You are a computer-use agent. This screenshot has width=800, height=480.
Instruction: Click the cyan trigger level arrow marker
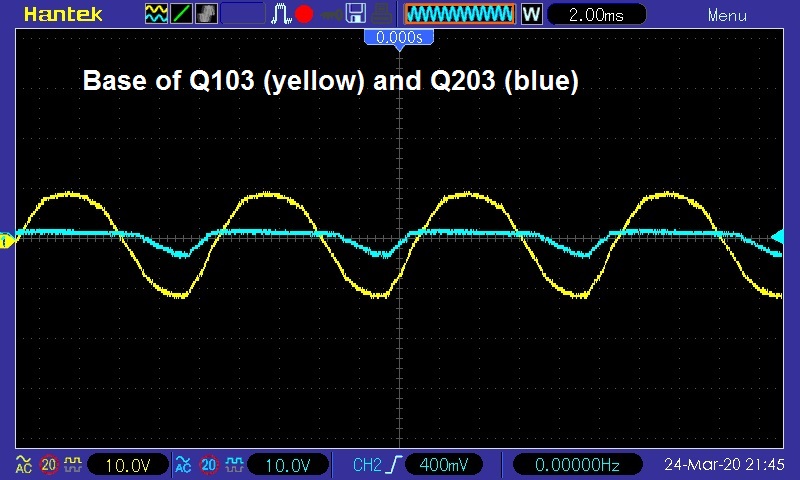(778, 237)
